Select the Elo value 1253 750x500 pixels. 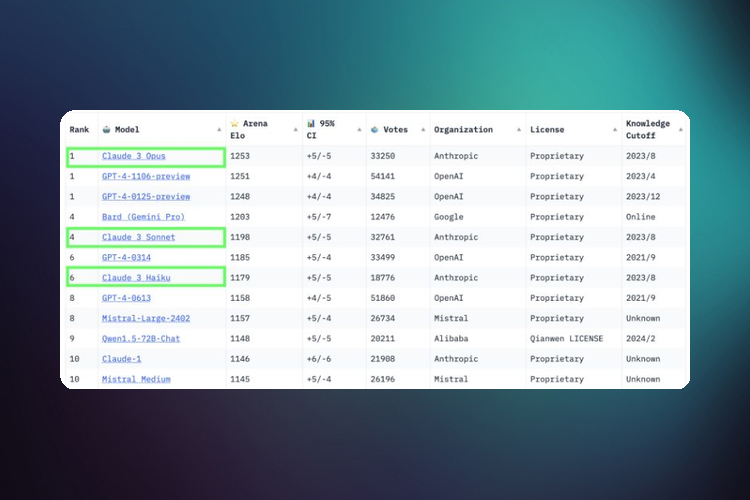tap(240, 156)
